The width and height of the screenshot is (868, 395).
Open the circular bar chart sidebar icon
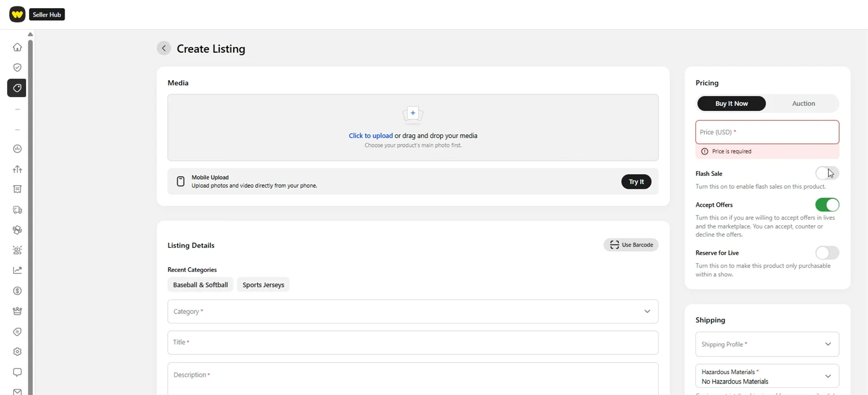[x=17, y=149]
